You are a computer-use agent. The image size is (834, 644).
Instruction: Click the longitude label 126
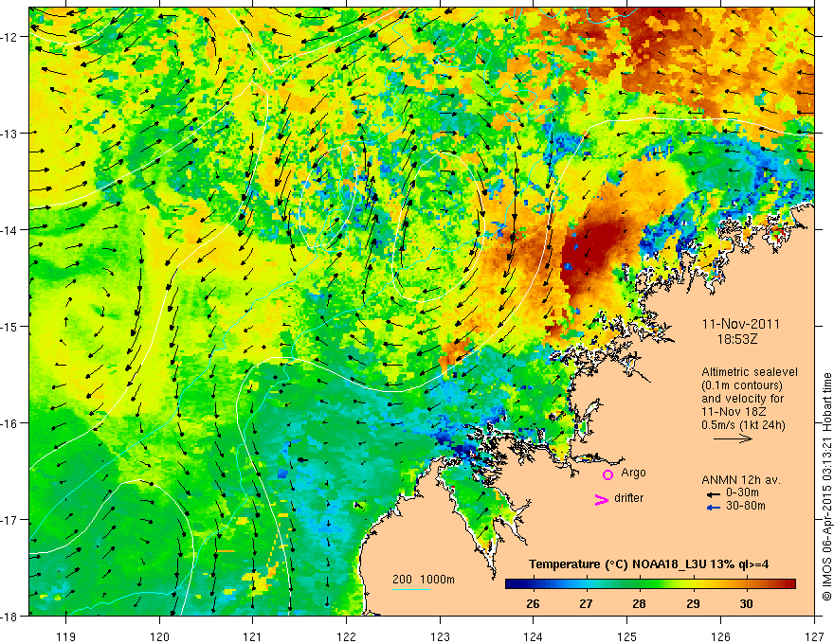point(720,637)
